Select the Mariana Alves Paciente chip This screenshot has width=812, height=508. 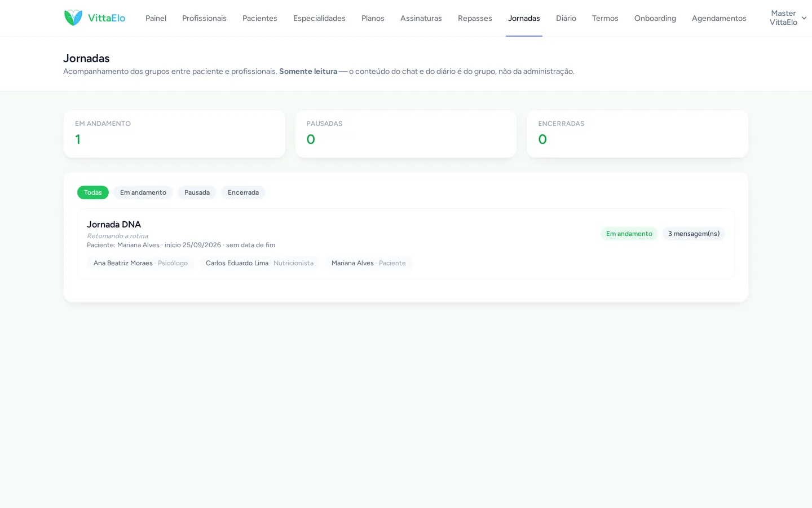coord(369,263)
